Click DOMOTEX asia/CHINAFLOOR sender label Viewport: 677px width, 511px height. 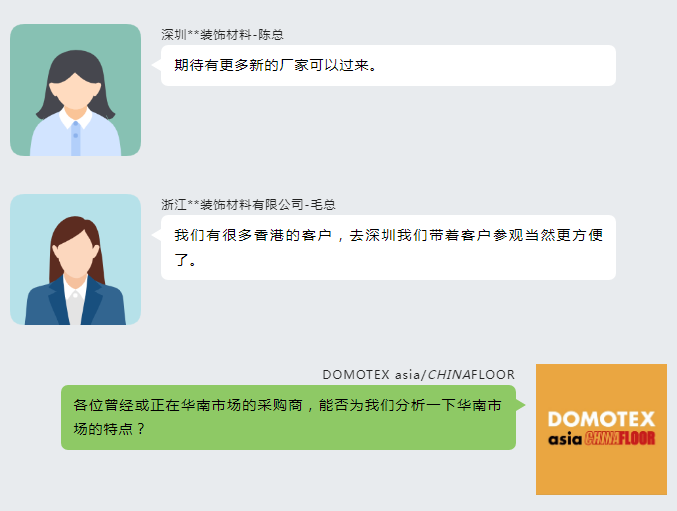click(418, 375)
